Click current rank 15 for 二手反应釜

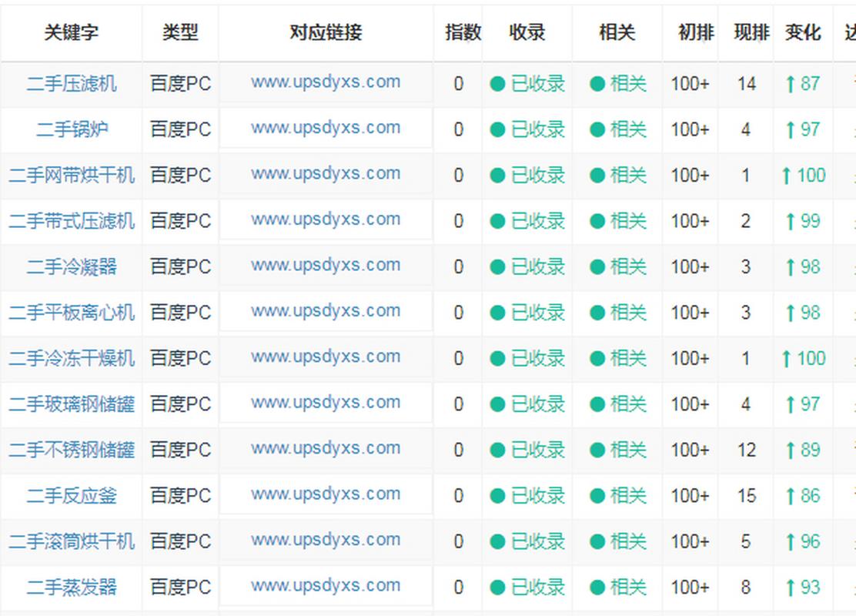pyautogui.click(x=746, y=496)
